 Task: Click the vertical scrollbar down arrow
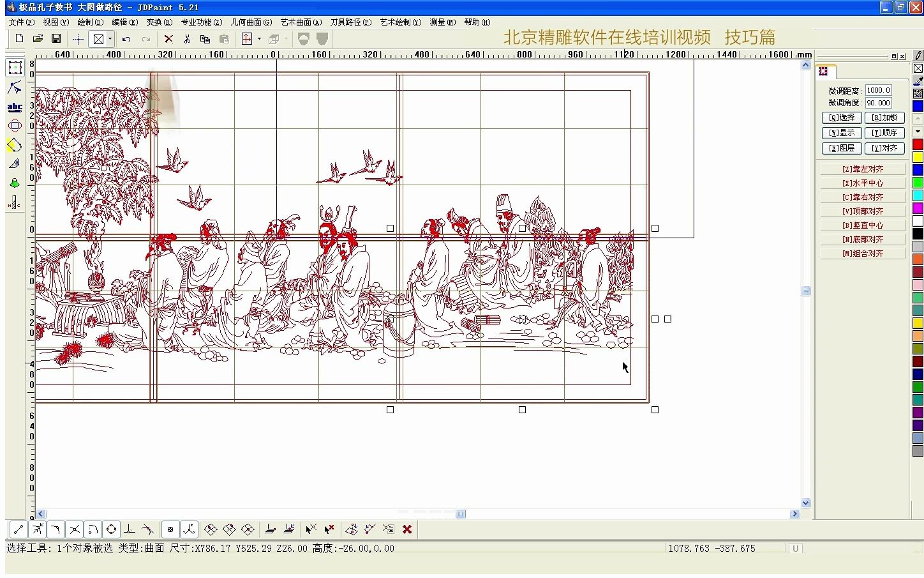[x=805, y=503]
